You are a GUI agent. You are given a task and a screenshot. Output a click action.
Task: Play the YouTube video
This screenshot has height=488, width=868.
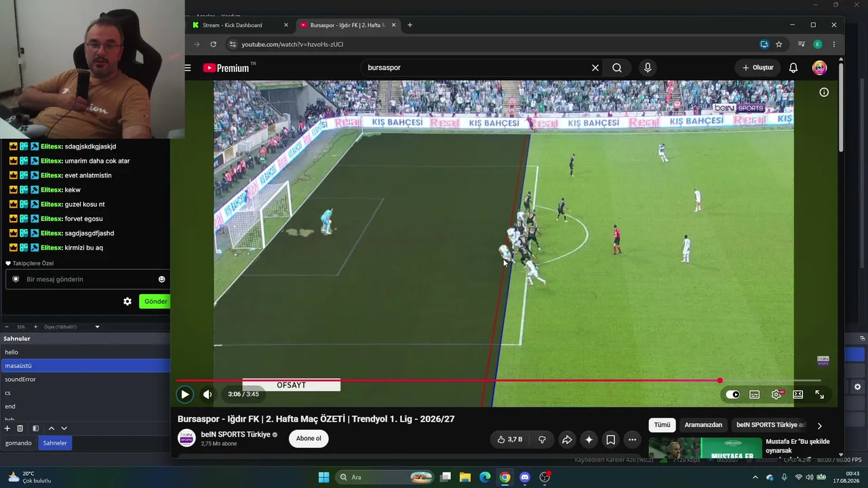click(x=184, y=394)
